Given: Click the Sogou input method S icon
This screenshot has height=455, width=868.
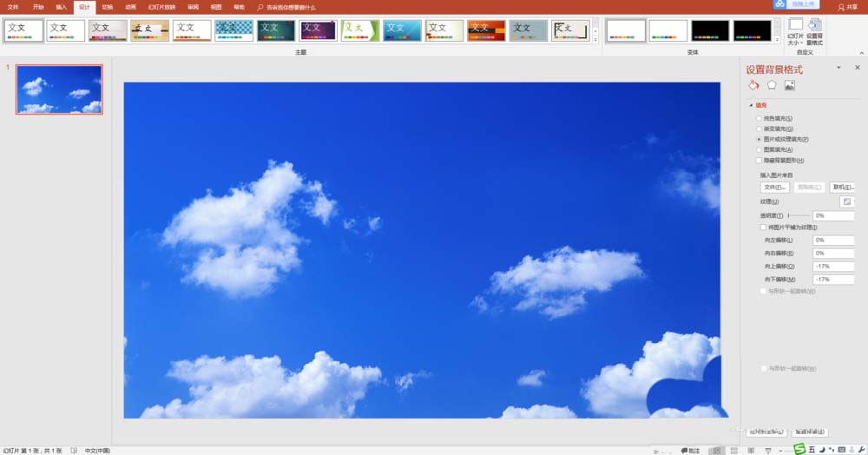Looking at the screenshot, I should (799, 449).
